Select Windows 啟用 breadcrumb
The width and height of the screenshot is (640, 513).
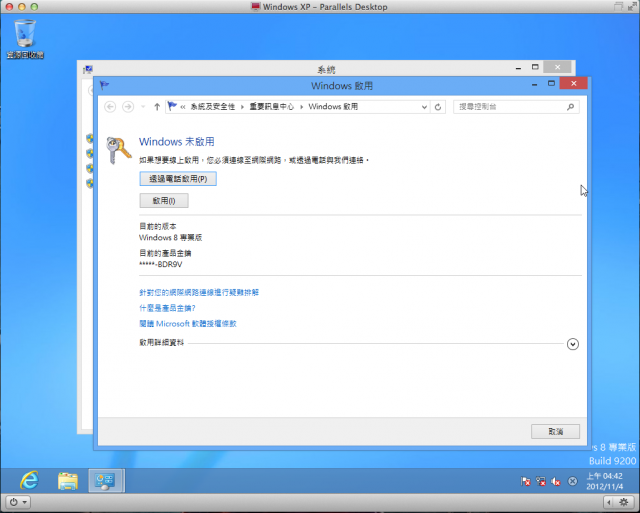point(333,107)
